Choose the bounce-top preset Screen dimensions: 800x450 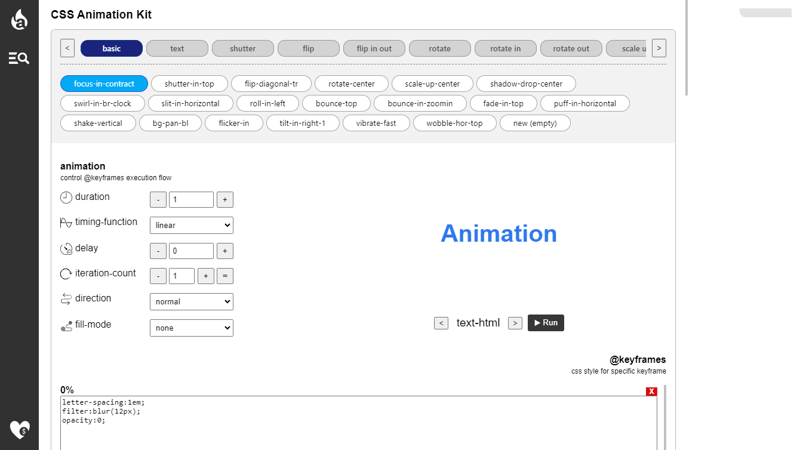[x=336, y=104]
